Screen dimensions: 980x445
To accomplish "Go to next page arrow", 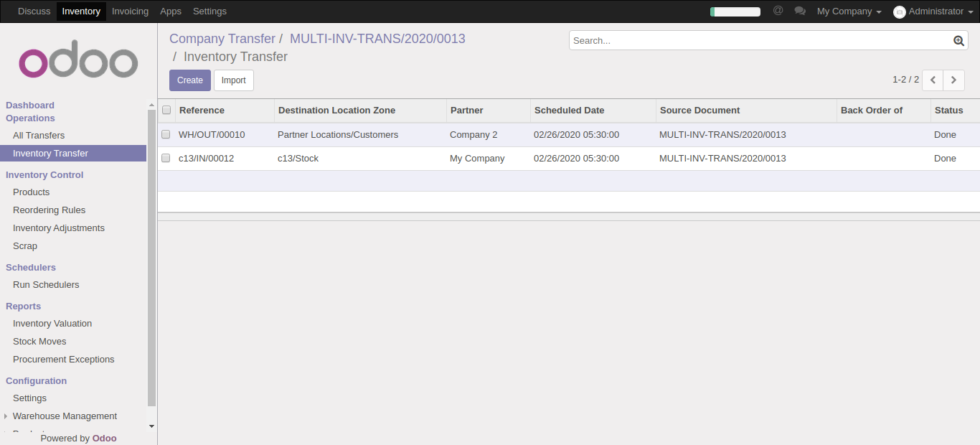I will [x=953, y=80].
